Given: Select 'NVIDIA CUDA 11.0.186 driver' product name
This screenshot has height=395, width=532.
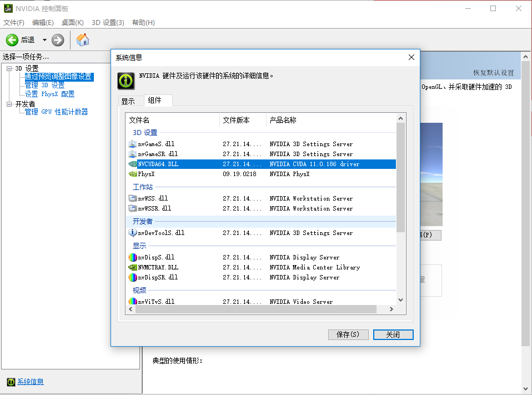Looking at the screenshot, I should tap(314, 164).
